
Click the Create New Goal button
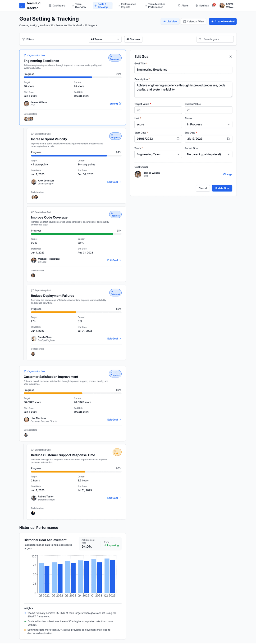[222, 21]
